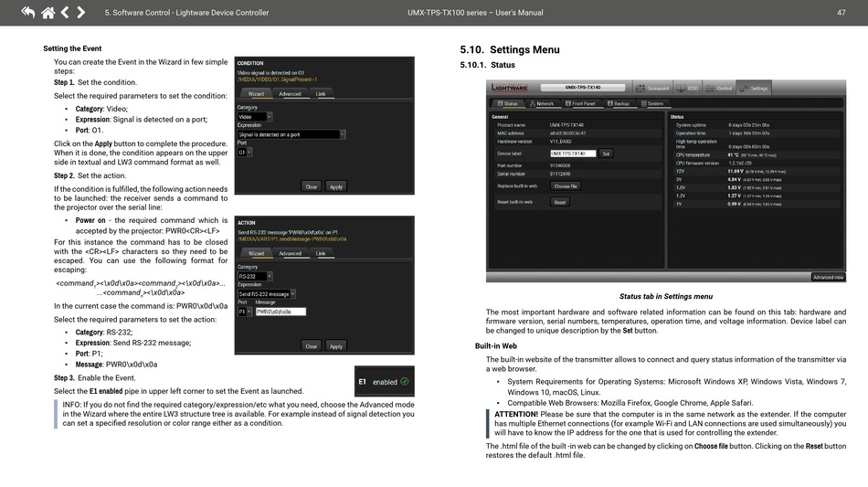Open Condition Category Video dropdown

point(255,117)
